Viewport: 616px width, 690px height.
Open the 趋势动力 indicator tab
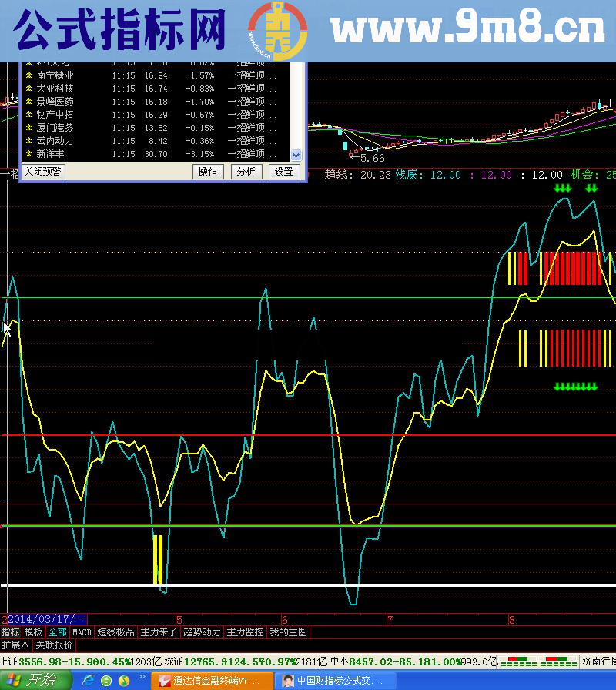click(x=202, y=632)
